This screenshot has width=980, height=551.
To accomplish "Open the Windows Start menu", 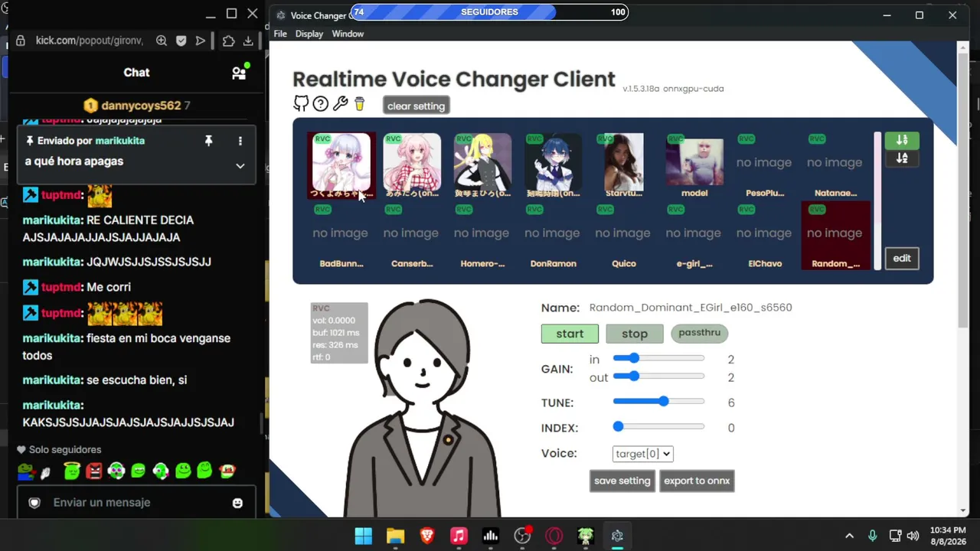I will pyautogui.click(x=364, y=536).
